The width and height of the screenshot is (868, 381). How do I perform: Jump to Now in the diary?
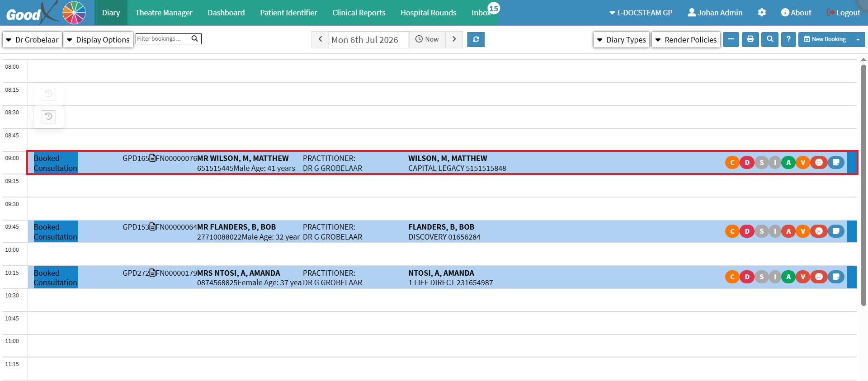click(x=427, y=39)
